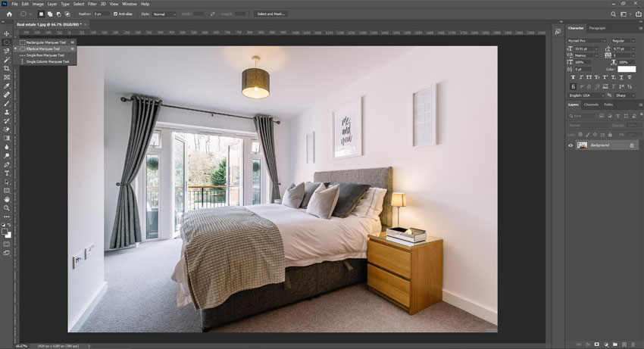The image size is (644, 349).
Task: Open the Sharp anti-aliasing dropdown
Action: 625,95
